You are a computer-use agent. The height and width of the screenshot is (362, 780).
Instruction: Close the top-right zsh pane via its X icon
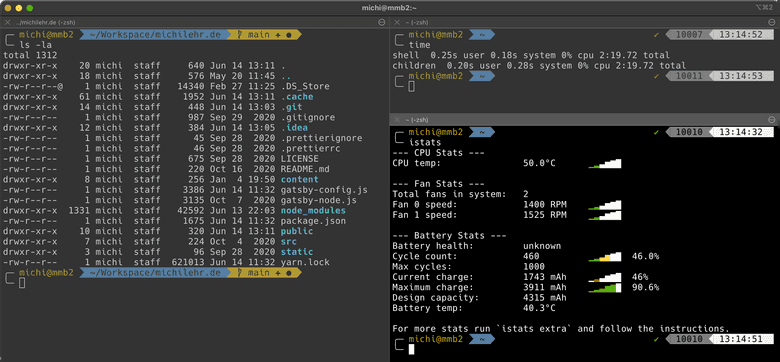(397, 22)
